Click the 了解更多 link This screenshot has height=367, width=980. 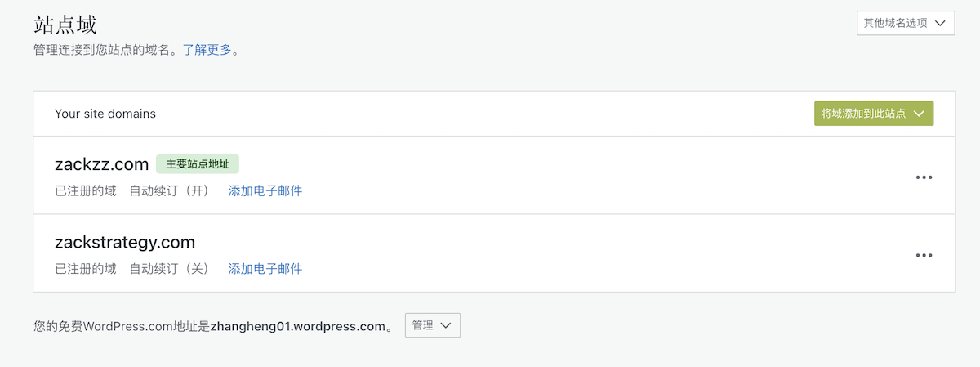coord(207,50)
